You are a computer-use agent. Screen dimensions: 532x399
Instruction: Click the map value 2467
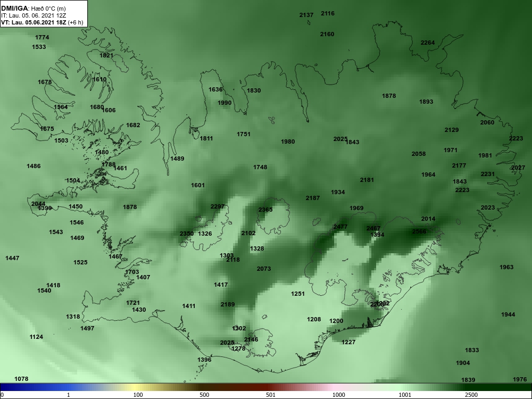click(x=373, y=228)
